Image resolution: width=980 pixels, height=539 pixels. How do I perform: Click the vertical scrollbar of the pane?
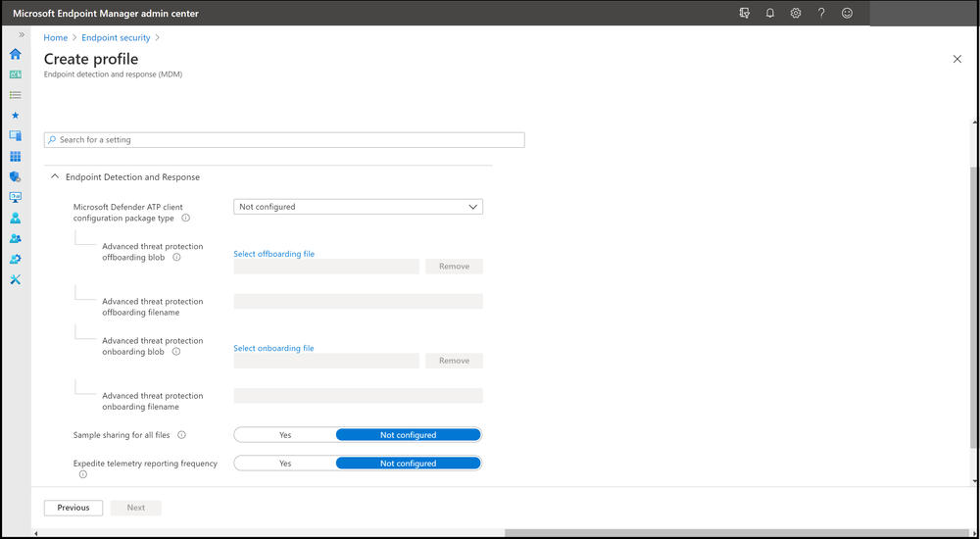[975, 307]
